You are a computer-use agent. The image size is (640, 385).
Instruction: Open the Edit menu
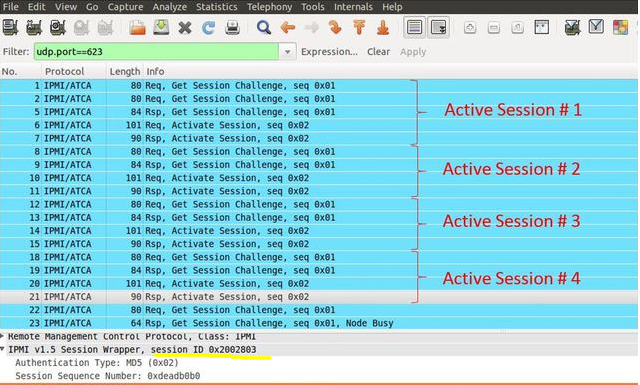(37, 7)
